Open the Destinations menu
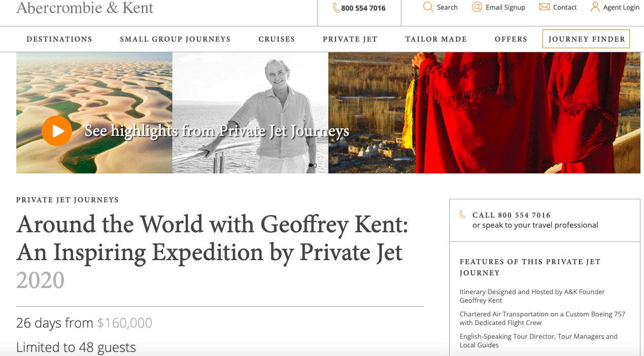644x356 pixels. point(59,39)
